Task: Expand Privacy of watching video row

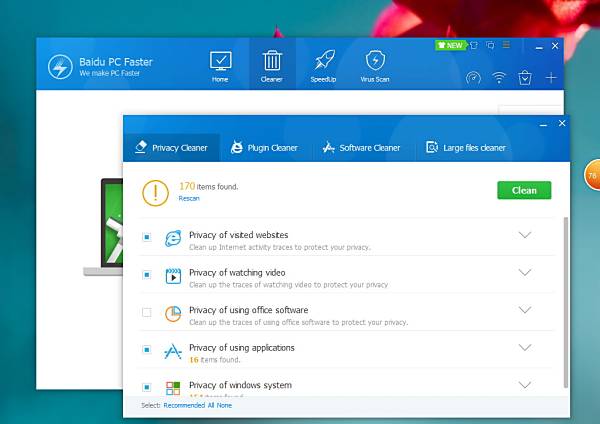Action: pos(525,272)
